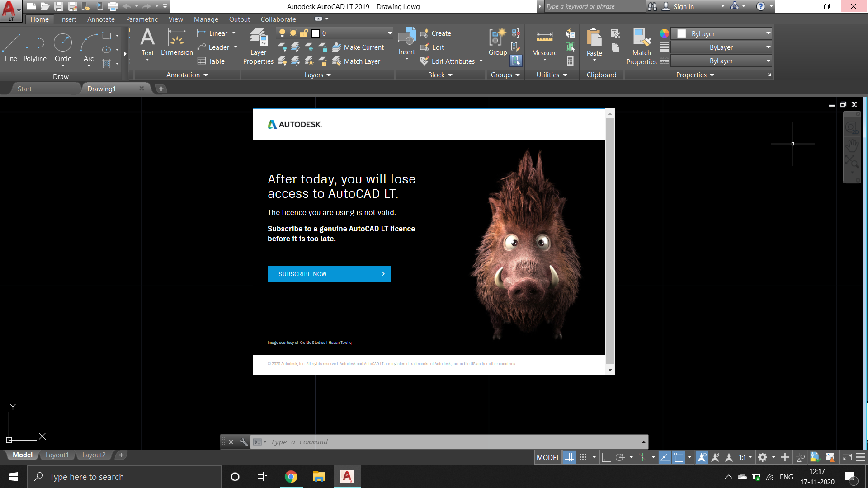Choose the Polyline tool
This screenshot has width=868, height=488.
pyautogui.click(x=35, y=48)
